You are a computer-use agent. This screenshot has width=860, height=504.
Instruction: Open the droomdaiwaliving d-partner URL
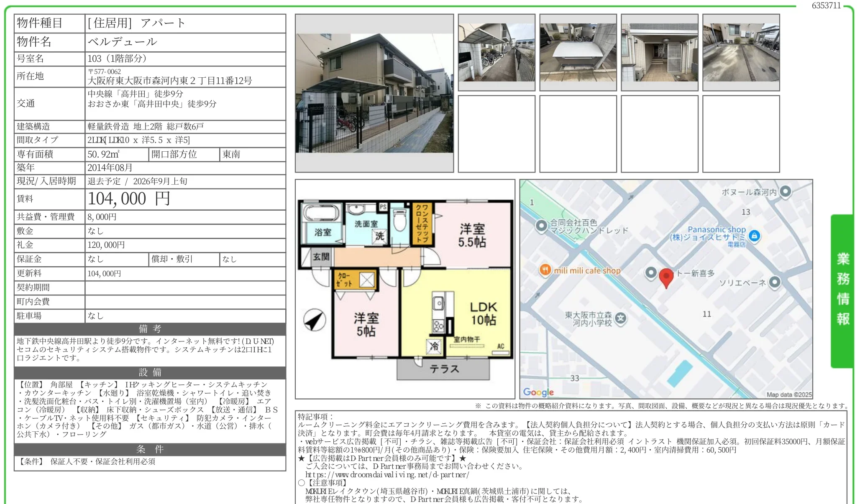[387, 475]
